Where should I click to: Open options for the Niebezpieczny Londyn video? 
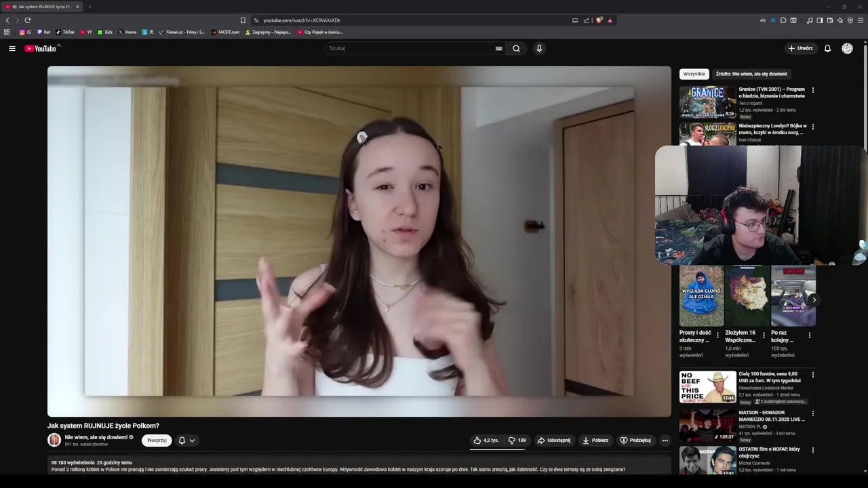[x=813, y=126]
